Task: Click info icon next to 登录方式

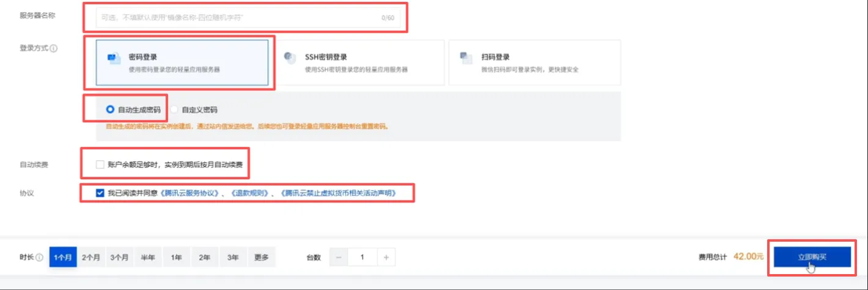Action: click(x=53, y=48)
